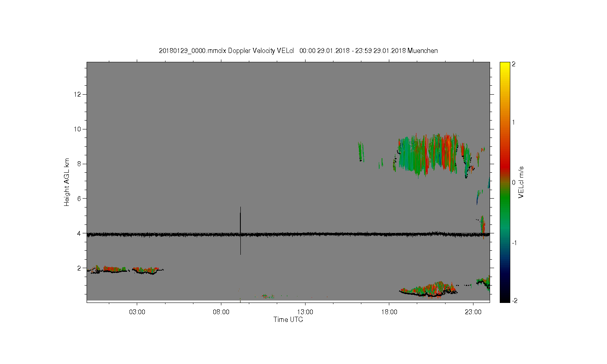Click the colorbar value -1 label
The height and width of the screenshot is (364, 607).
[514, 243]
